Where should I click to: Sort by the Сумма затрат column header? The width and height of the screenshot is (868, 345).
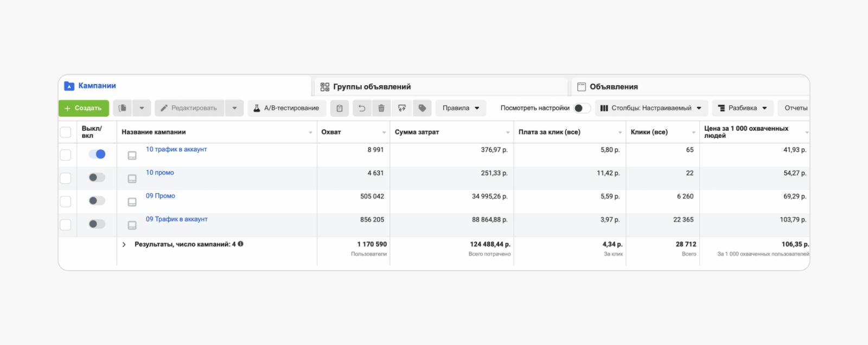coord(417,132)
